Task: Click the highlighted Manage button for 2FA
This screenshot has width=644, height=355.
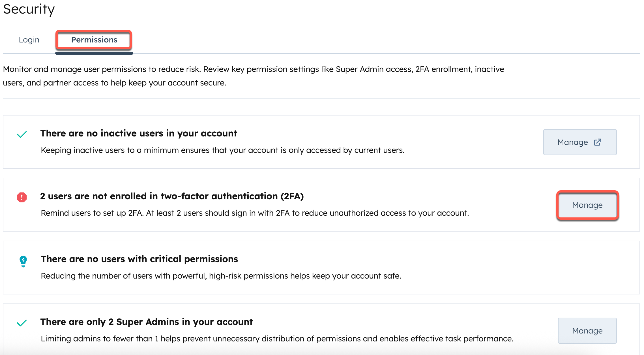Action: coord(587,205)
